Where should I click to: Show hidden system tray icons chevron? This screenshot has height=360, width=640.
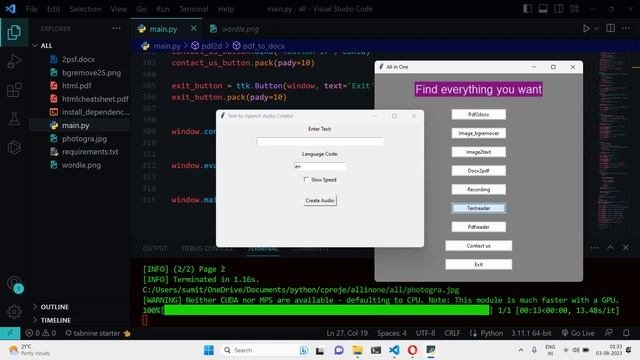[521, 350]
